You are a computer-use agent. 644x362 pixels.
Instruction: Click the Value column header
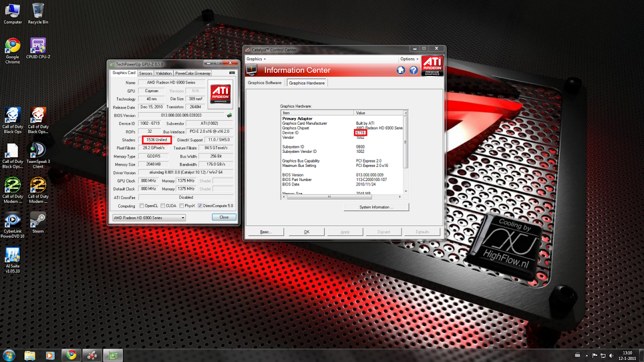379,113
